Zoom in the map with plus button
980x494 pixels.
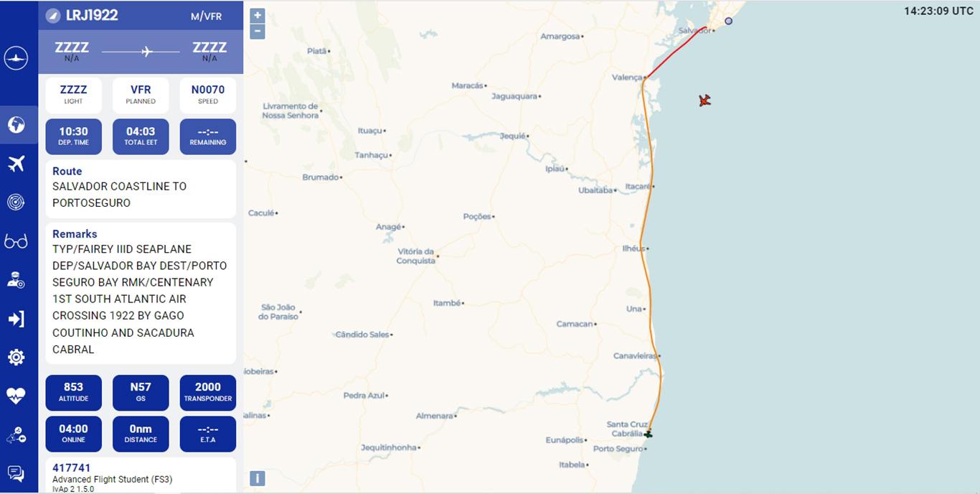[x=258, y=15]
